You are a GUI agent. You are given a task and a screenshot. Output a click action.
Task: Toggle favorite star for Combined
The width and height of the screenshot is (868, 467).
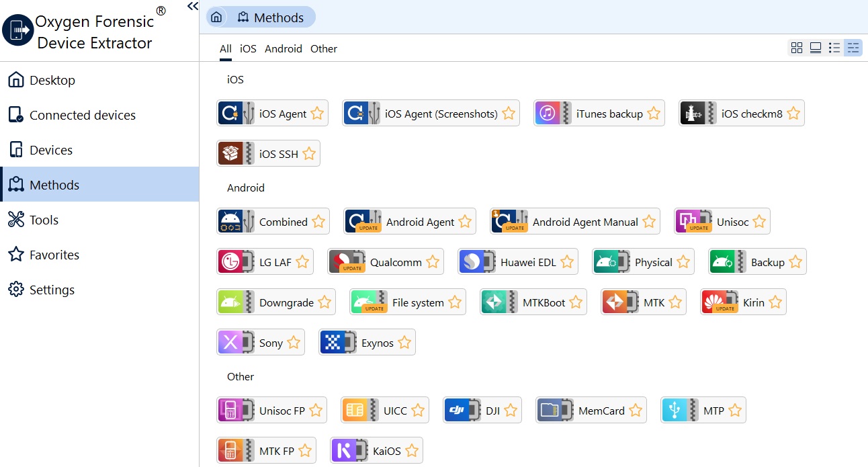318,222
